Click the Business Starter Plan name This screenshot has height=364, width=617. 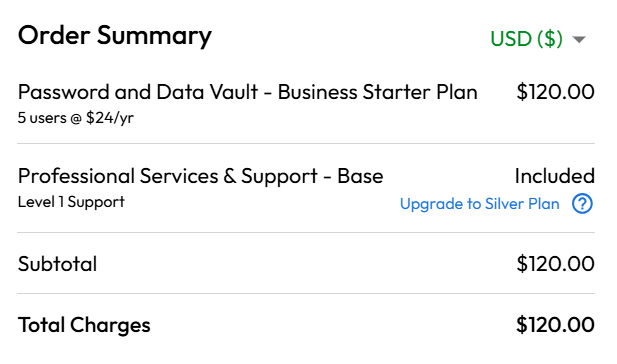coord(377,92)
